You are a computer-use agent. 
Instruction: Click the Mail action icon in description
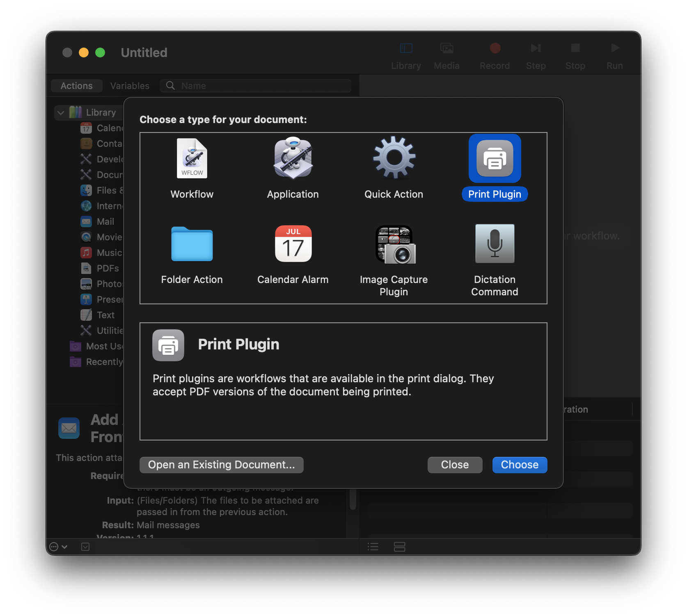point(69,428)
